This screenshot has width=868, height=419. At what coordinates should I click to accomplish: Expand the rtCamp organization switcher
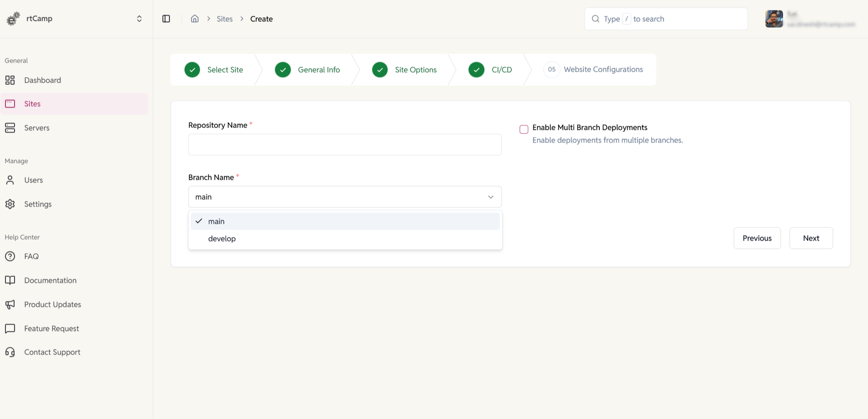click(x=139, y=19)
